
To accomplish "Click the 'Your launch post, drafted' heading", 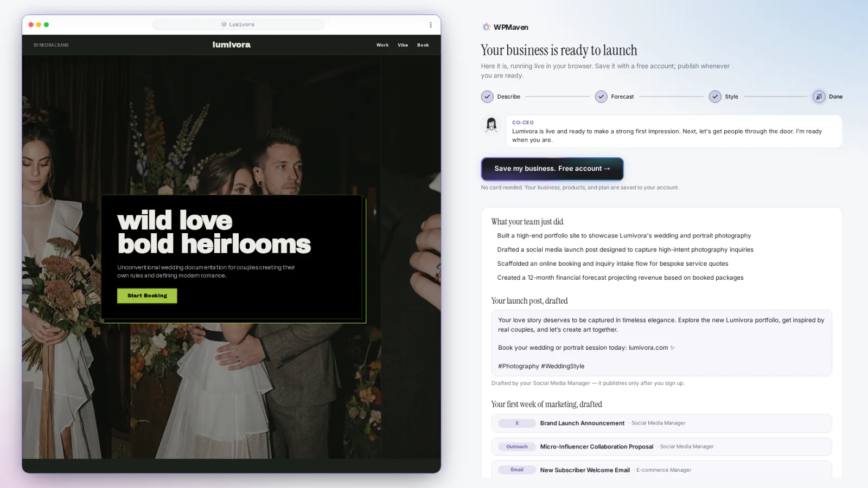I will pyautogui.click(x=529, y=301).
